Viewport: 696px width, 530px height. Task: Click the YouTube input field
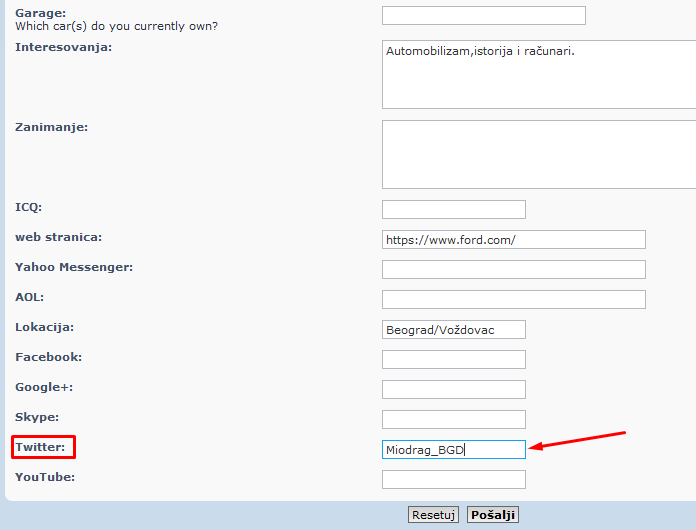point(454,480)
